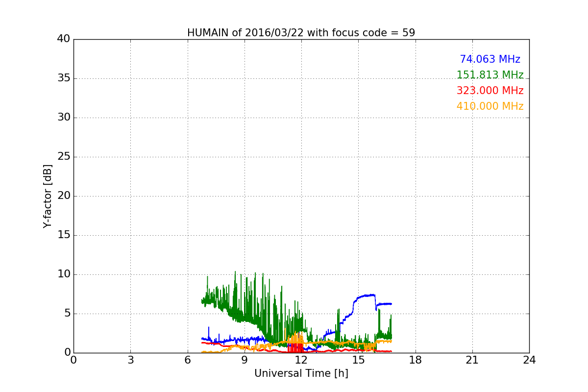The image size is (588, 392).
Task: Click the y-axis tick label '10'
Action: coord(64,274)
